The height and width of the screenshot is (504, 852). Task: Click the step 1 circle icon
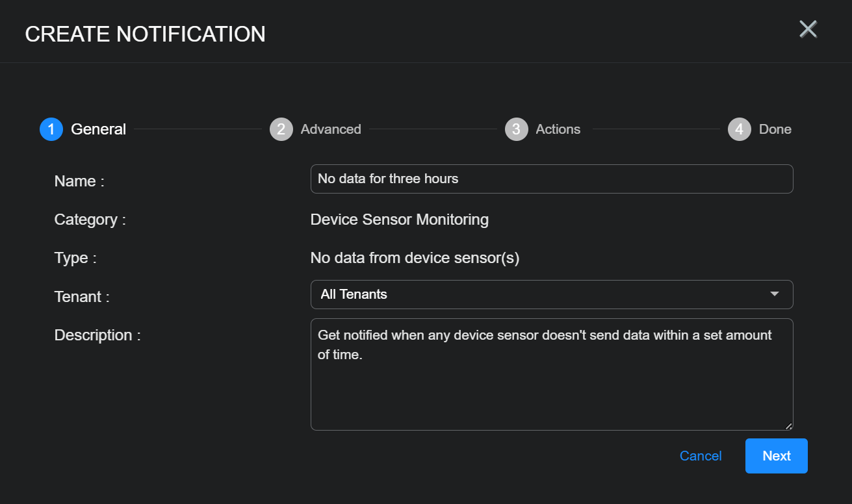[x=51, y=129]
